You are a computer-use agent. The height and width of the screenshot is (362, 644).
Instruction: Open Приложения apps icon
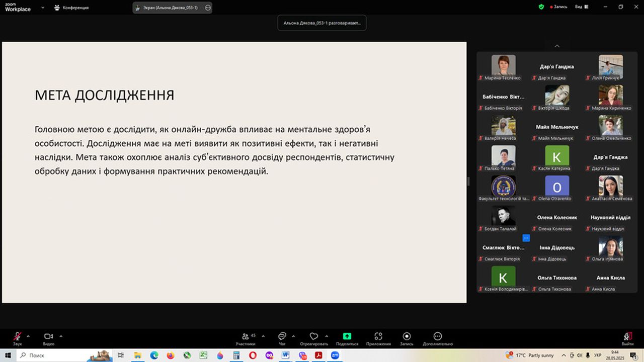(378, 336)
